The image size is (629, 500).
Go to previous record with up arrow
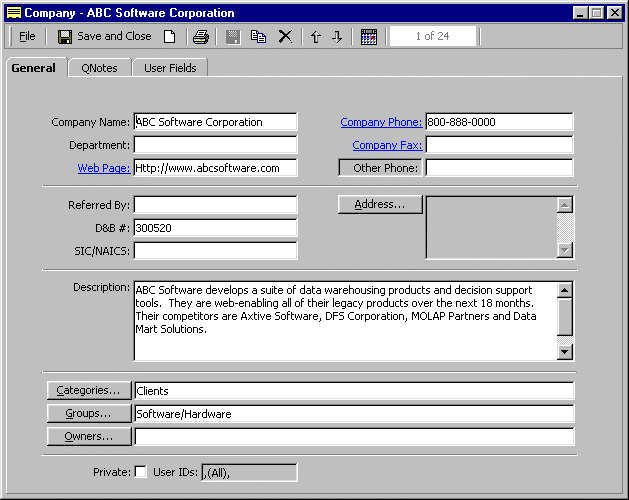(x=316, y=37)
